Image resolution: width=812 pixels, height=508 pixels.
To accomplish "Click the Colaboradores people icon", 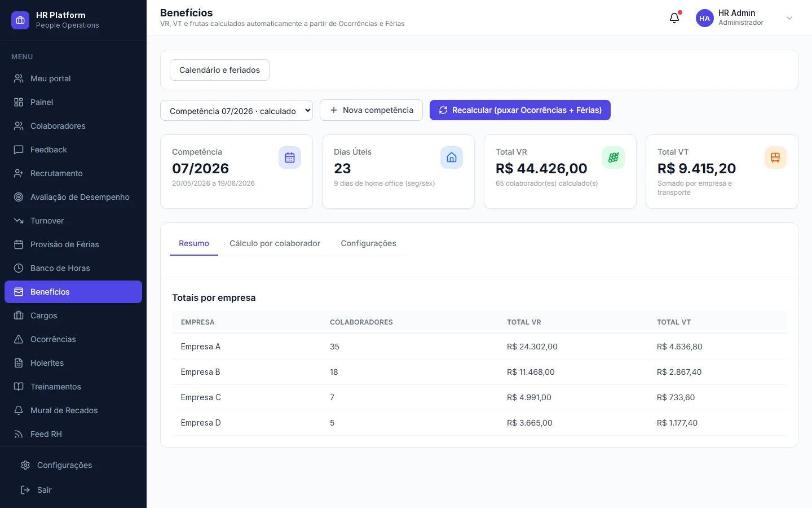I will (19, 126).
